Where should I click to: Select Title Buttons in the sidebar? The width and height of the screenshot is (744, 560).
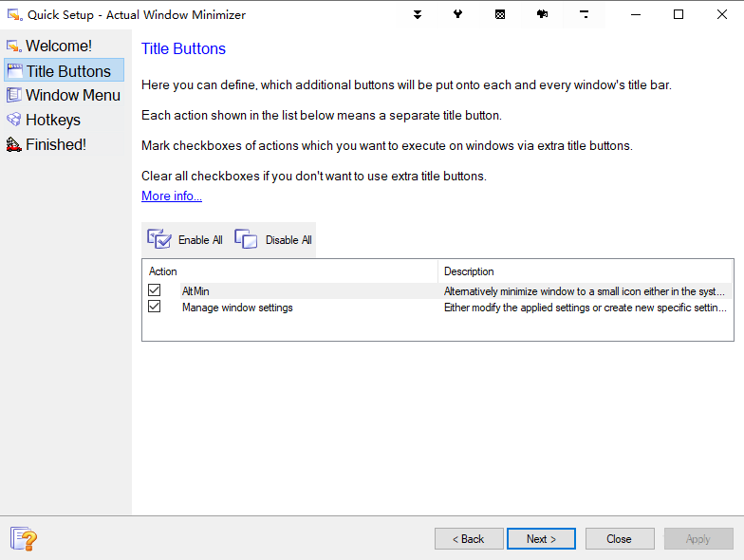click(x=67, y=71)
